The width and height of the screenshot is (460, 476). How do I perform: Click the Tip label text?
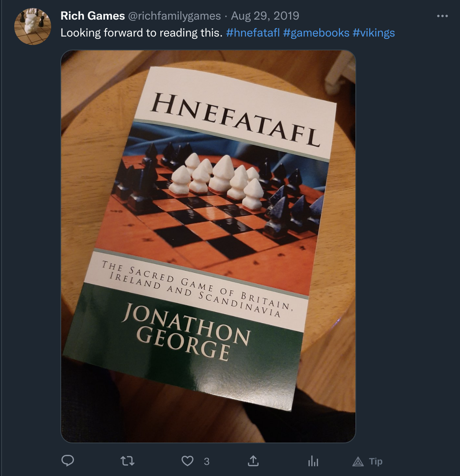pyautogui.click(x=376, y=461)
